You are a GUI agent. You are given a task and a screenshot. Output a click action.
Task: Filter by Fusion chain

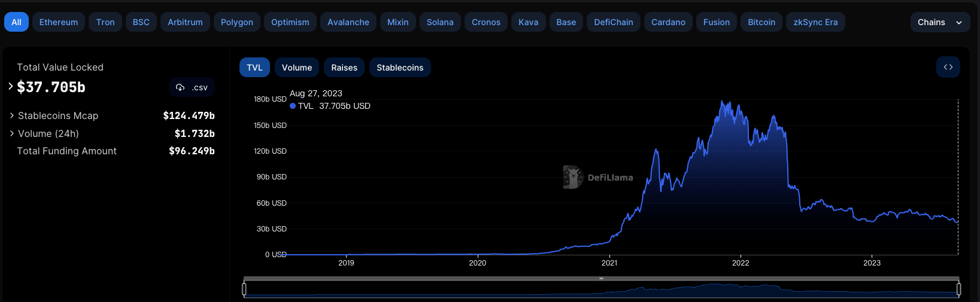(x=717, y=22)
